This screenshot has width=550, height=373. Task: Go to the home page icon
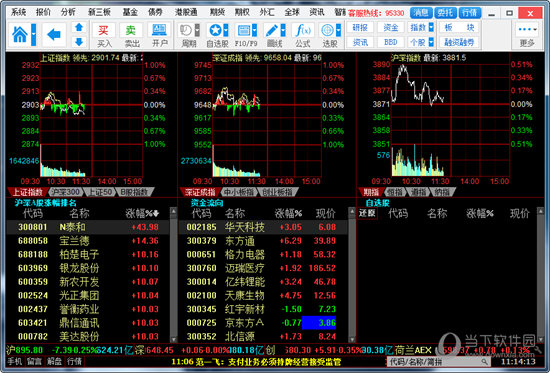click(x=20, y=34)
